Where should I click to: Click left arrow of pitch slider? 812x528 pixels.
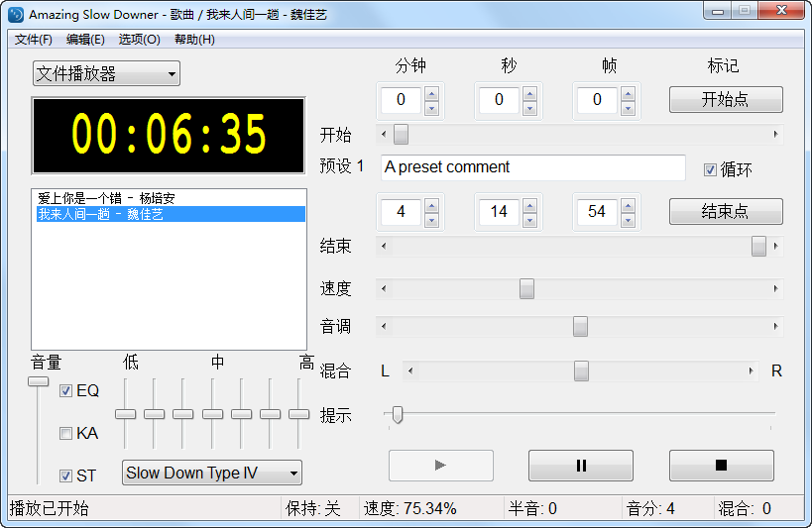pos(384,327)
